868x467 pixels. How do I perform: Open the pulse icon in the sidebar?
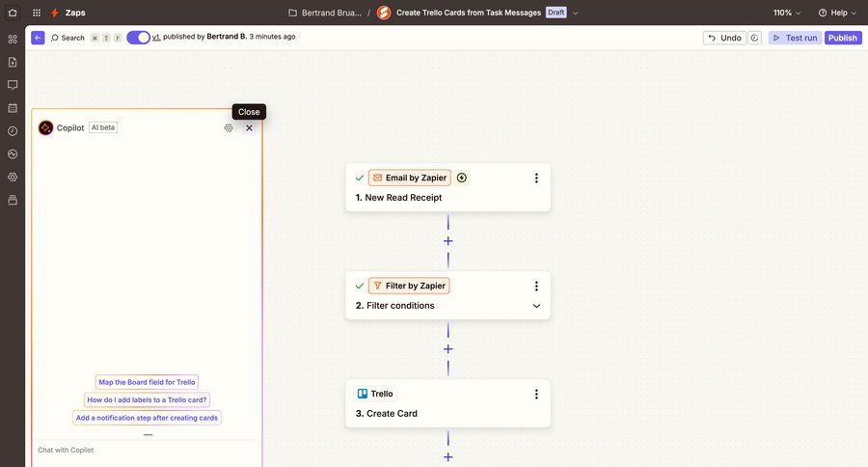13,154
